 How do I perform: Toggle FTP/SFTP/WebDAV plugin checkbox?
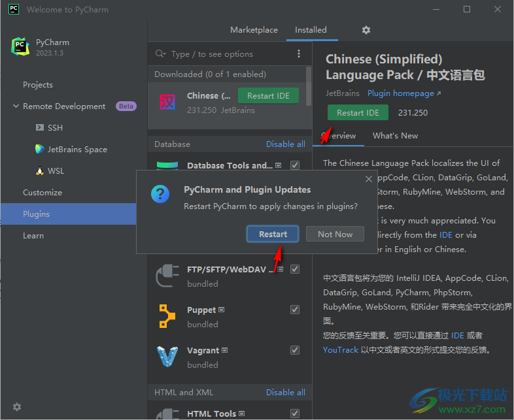pyautogui.click(x=295, y=269)
